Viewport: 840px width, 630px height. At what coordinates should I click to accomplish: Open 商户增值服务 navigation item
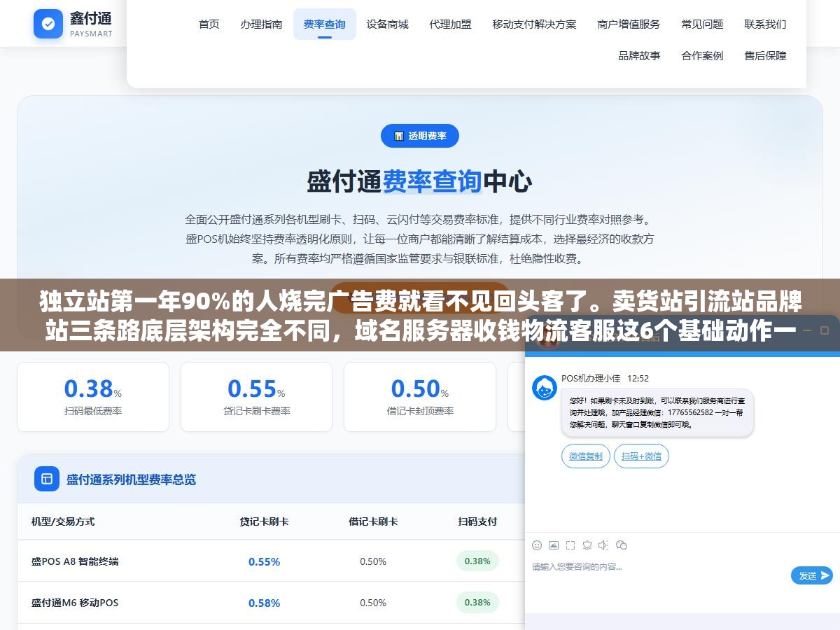(629, 24)
